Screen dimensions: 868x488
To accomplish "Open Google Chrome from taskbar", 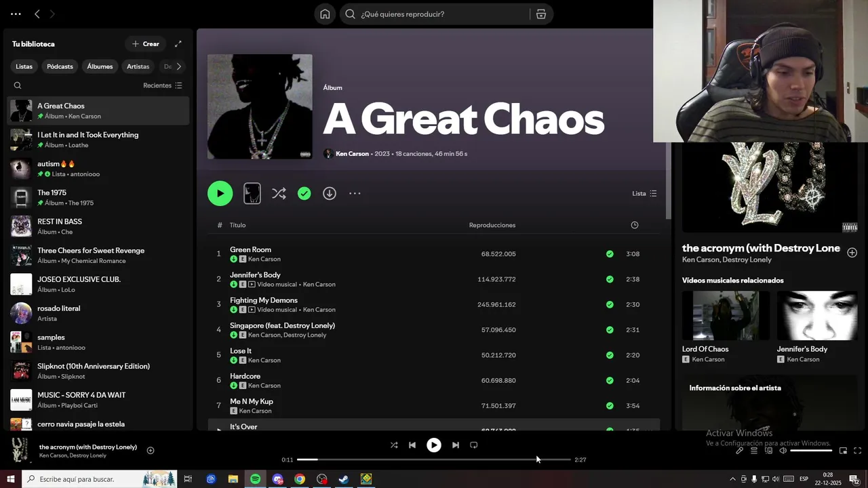I will [x=300, y=479].
